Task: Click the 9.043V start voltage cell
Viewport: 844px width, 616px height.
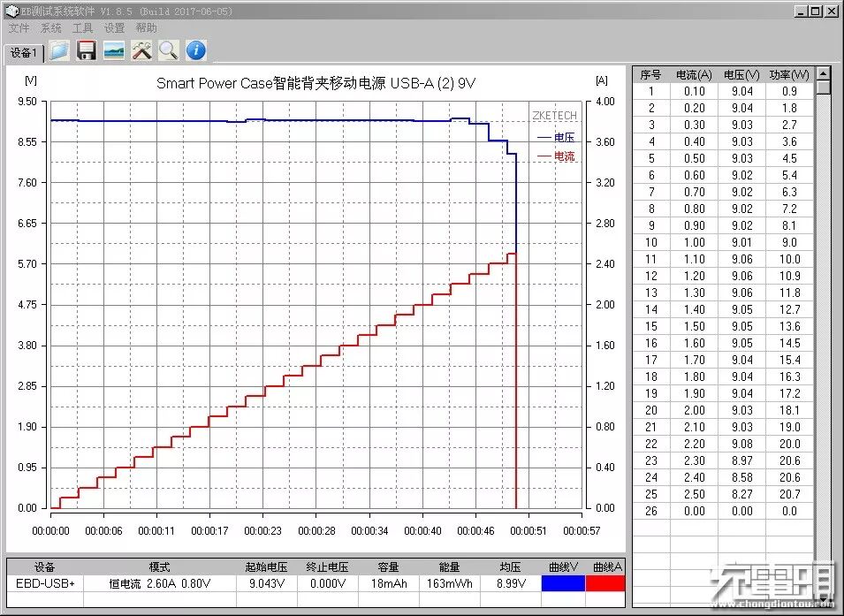Action: click(x=266, y=583)
